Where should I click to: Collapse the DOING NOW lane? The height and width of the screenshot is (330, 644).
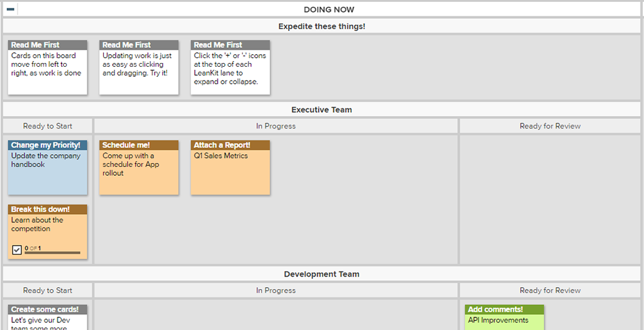pyautogui.click(x=11, y=9)
